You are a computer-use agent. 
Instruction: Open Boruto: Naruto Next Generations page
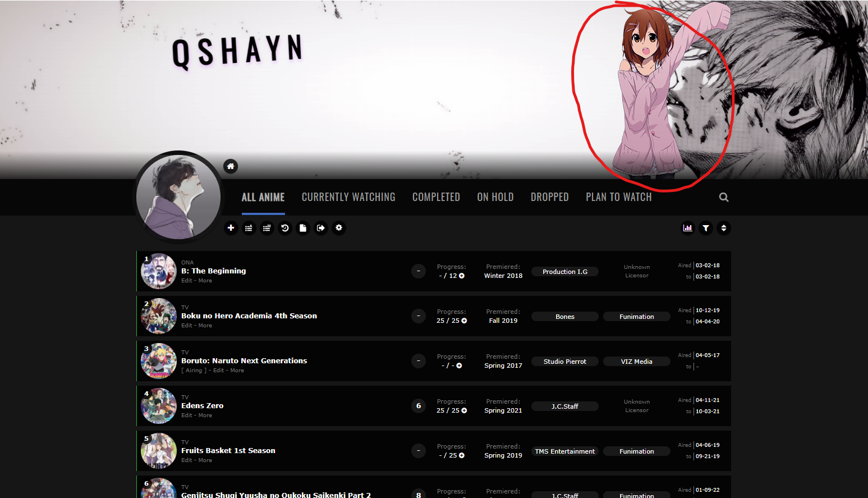[x=244, y=360]
